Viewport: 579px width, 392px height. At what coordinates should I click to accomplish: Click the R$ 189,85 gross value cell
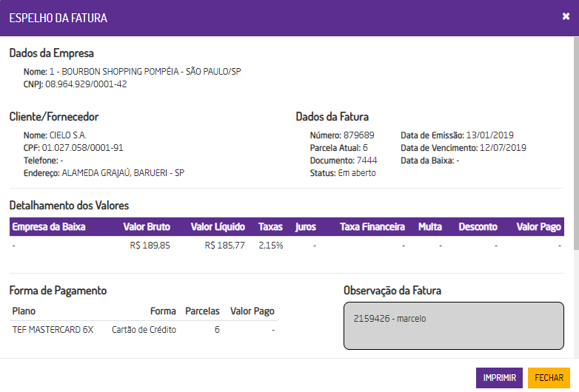tap(150, 246)
